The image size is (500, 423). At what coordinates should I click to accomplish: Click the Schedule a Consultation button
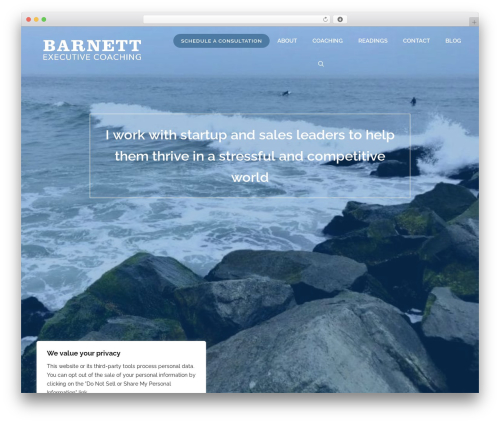click(x=221, y=41)
